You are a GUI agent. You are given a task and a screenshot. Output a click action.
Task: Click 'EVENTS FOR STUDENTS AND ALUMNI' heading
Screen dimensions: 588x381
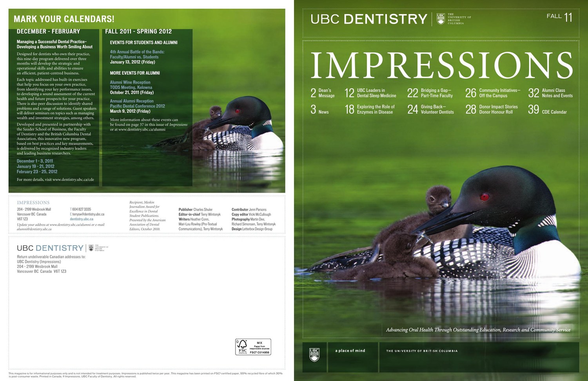click(x=143, y=42)
